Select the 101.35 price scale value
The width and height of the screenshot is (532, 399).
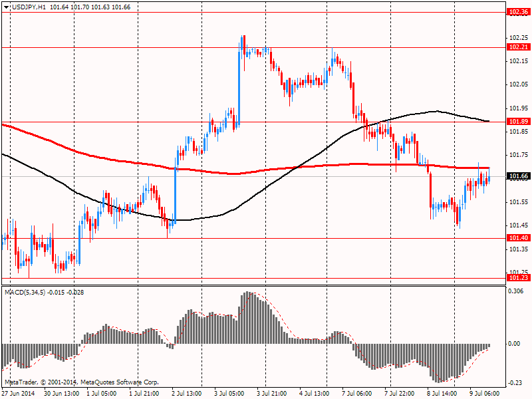519,249
